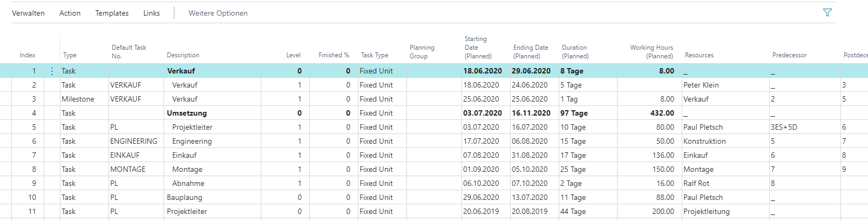Click the Umsetzung description cell
The image size is (868, 221).
[x=187, y=113]
